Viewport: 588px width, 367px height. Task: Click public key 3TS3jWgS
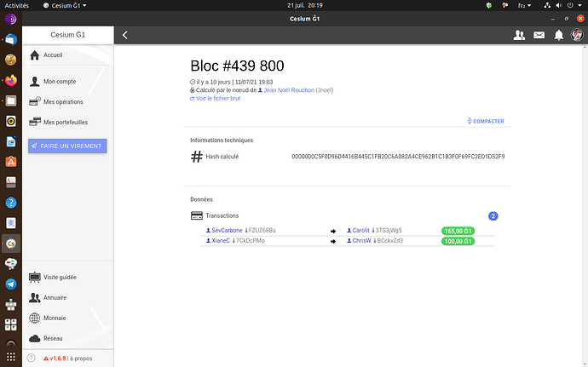387,230
